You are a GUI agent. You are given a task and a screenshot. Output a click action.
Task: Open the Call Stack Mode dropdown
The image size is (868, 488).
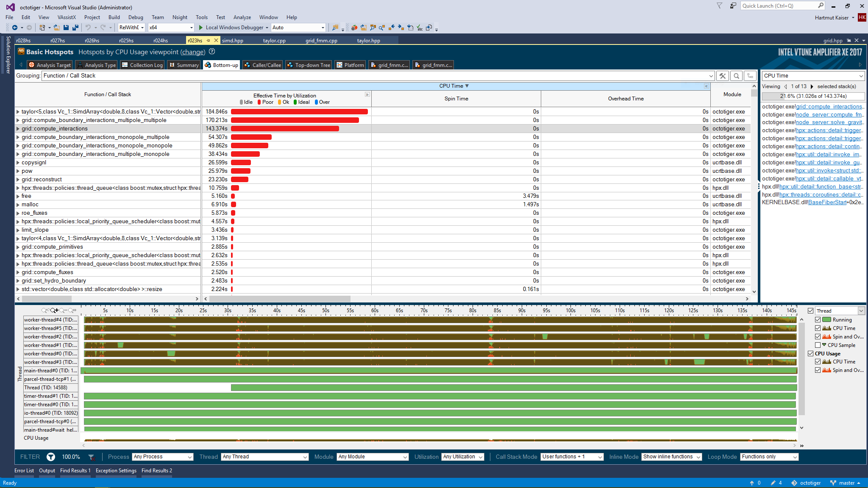[x=572, y=457]
